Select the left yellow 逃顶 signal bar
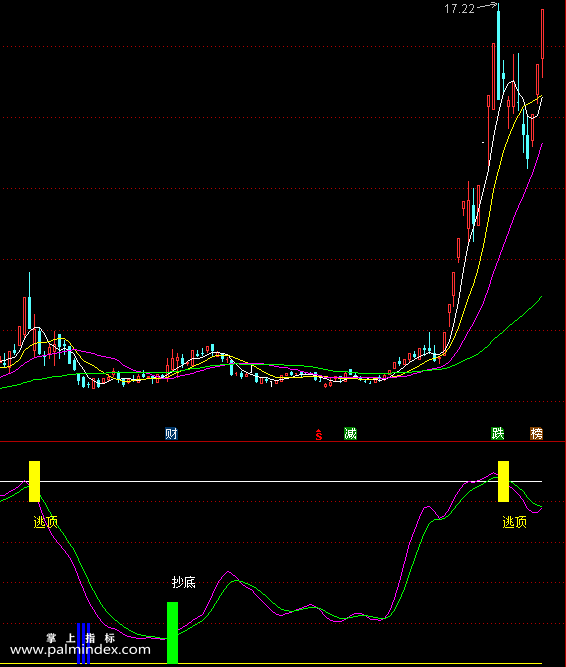Image resolution: width=566 pixels, height=667 pixels. click(34, 481)
